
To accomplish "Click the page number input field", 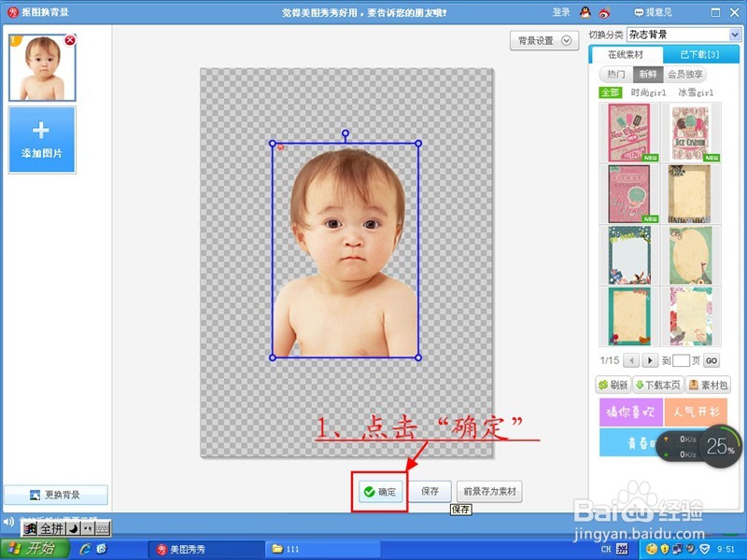I will pos(681,360).
